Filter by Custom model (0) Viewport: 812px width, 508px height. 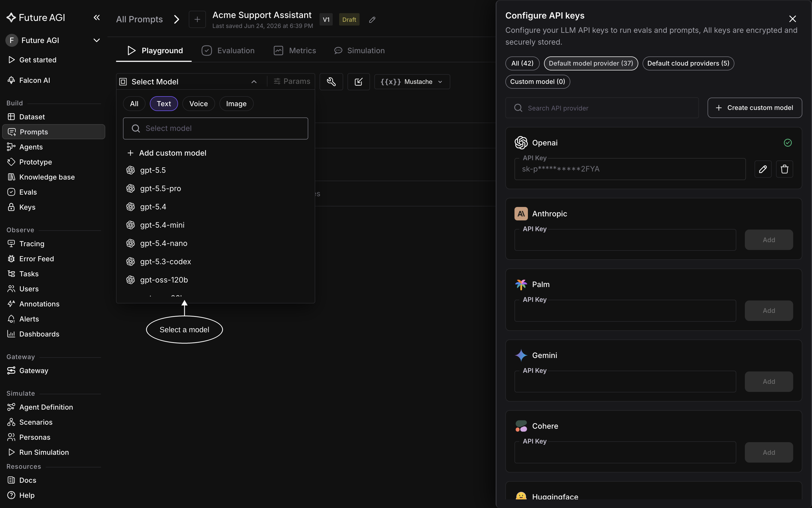click(538, 82)
